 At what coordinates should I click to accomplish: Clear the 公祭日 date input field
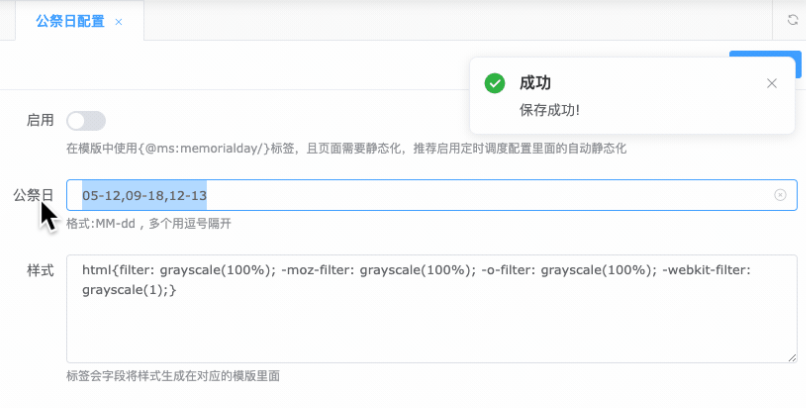[x=781, y=195]
